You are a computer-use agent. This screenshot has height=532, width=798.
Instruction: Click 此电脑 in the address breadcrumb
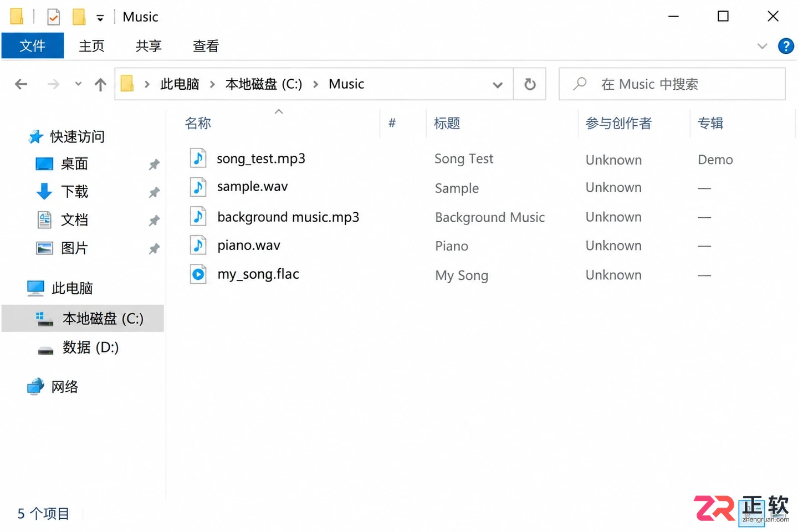(x=180, y=84)
